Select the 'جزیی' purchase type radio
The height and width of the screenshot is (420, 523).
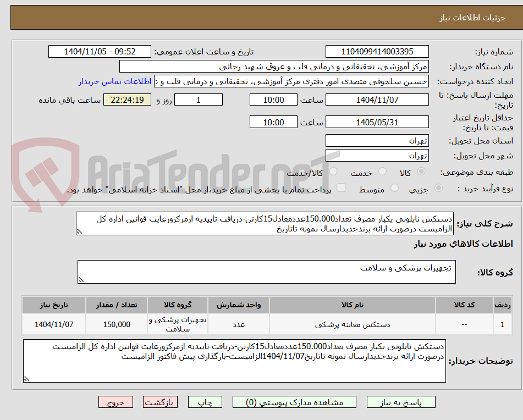tap(439, 189)
